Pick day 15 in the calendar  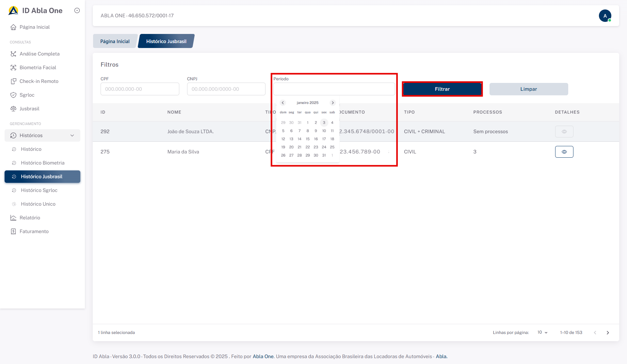[308, 139]
